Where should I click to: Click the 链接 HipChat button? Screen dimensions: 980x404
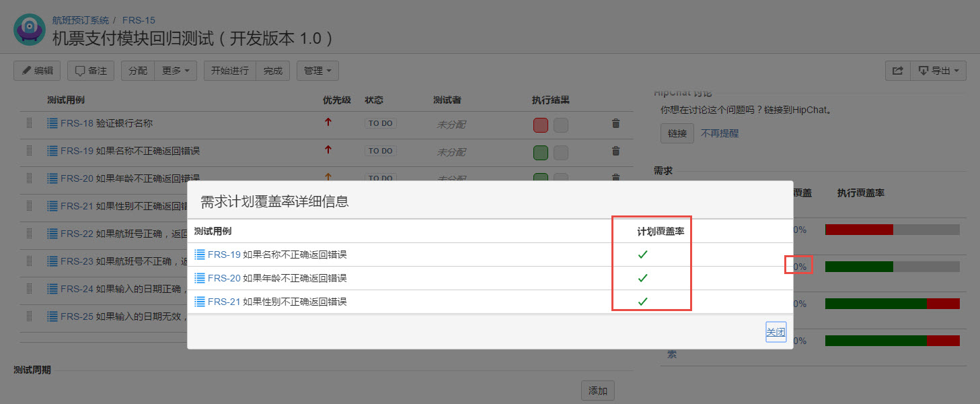point(677,133)
